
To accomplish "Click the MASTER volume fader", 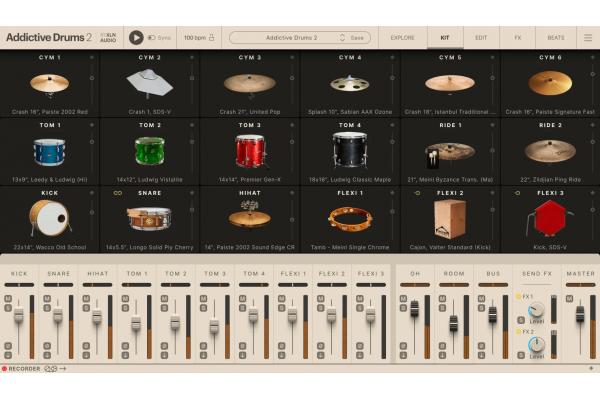I will click(x=580, y=313).
